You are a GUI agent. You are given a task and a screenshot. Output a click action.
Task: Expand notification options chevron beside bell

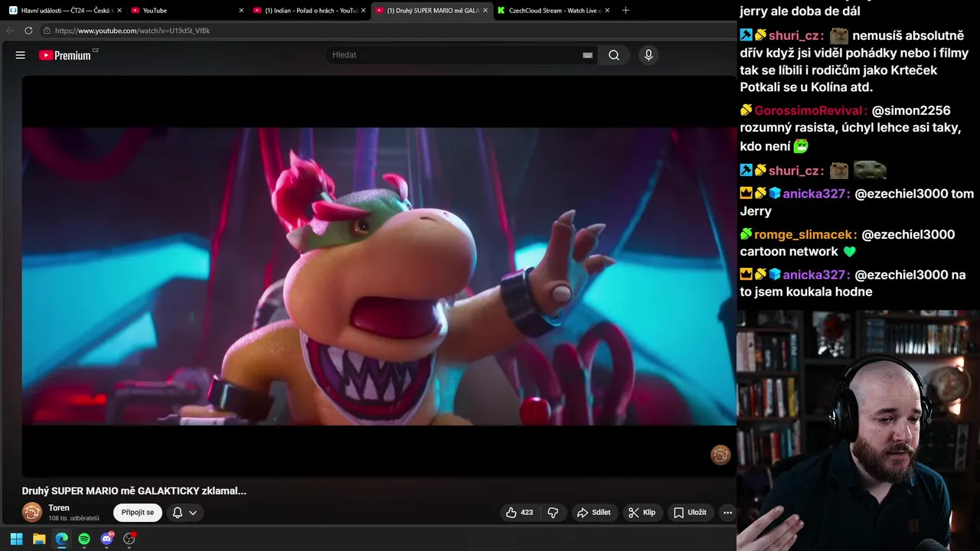(193, 513)
